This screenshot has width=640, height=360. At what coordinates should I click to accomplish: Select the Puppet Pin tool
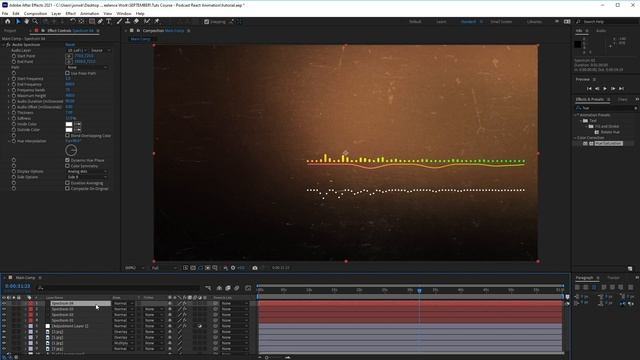click(x=157, y=21)
